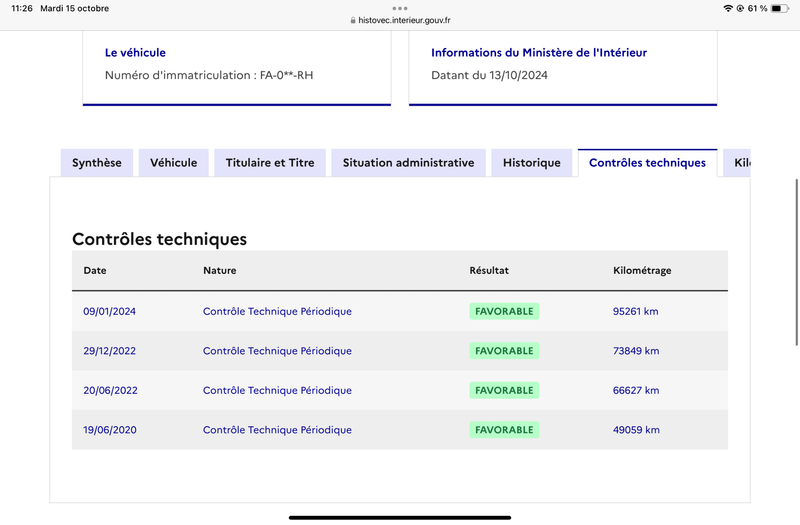
Task: Click the 66627 km mileage value
Action: click(636, 390)
